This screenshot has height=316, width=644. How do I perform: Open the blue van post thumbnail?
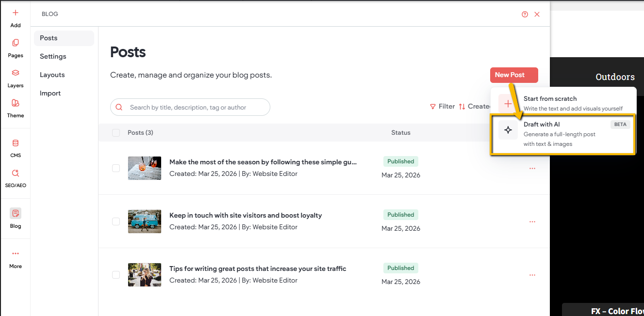[145, 221]
